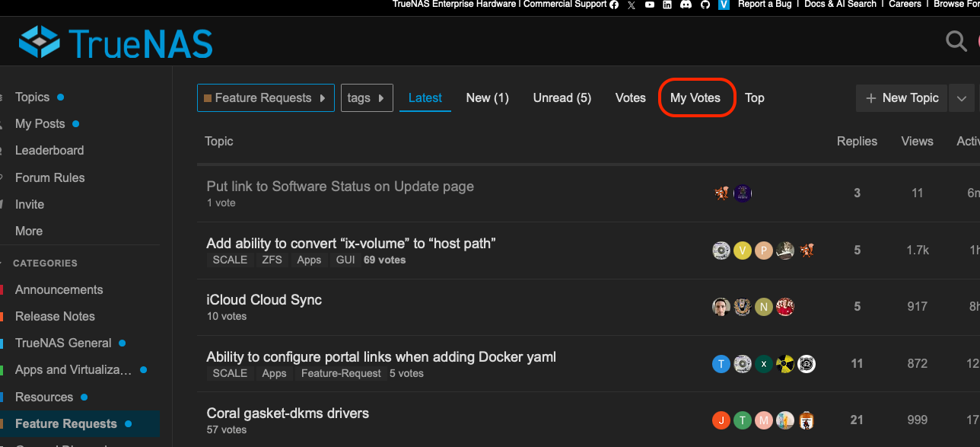Open olive N avatar on iCloud topic
This screenshot has width=980, height=447.
tap(764, 307)
